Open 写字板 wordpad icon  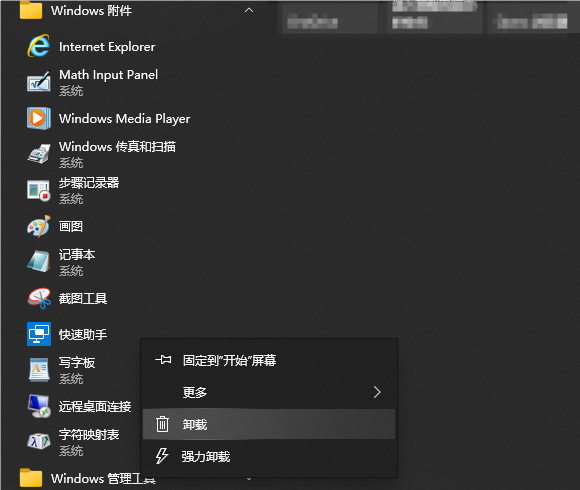pyautogui.click(x=39, y=370)
